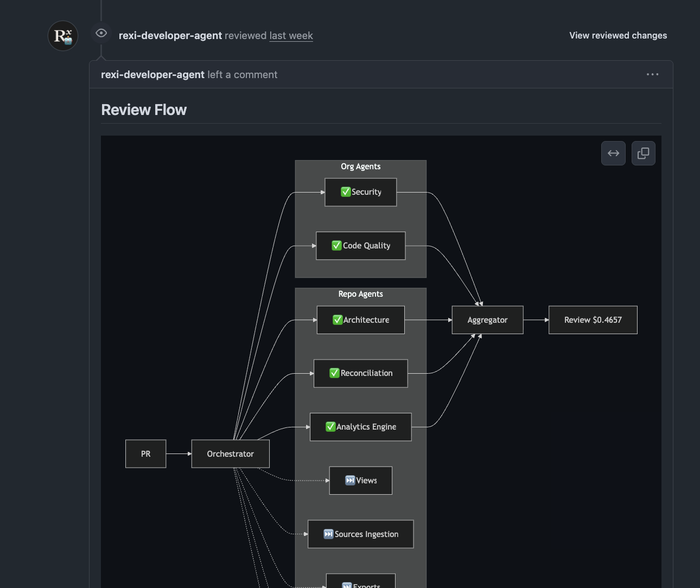This screenshot has width=700, height=588.
Task: Expand the diagram with the arrows icon
Action: click(613, 154)
